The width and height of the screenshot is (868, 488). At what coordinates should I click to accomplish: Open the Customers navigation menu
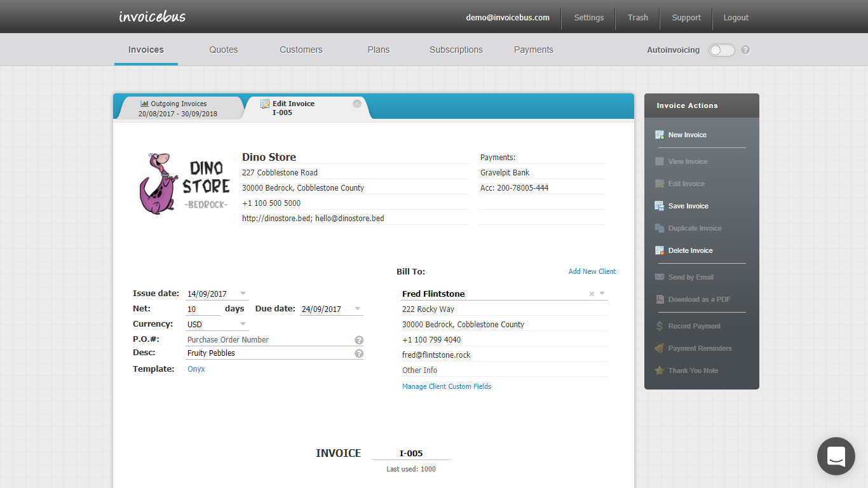pos(301,50)
